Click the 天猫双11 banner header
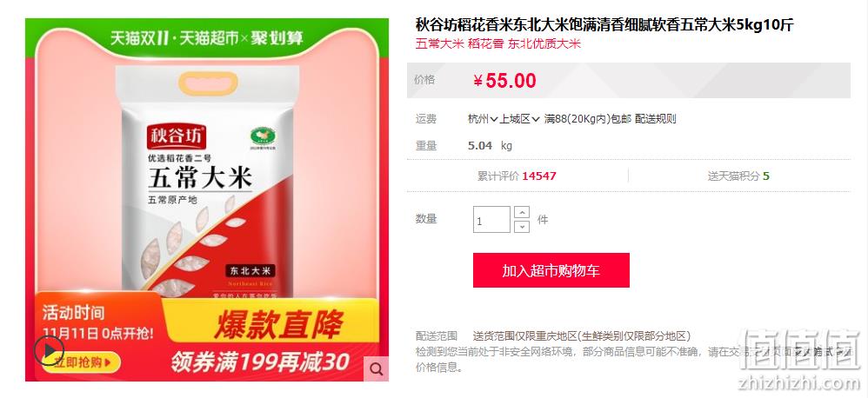The image size is (868, 398). coord(206,37)
